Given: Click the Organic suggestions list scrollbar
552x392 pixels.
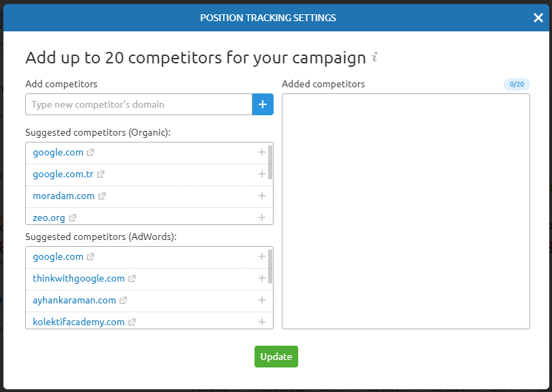Looking at the screenshot, I should 270,162.
